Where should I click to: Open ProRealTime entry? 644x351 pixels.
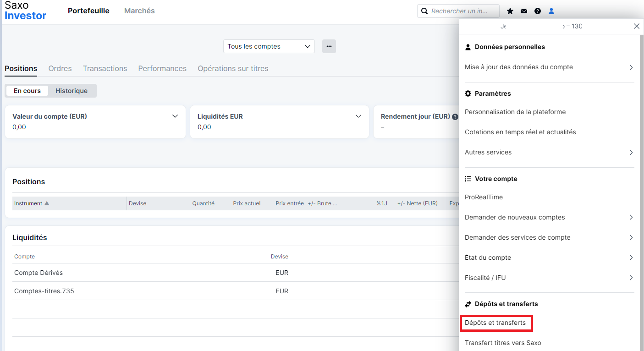pos(484,197)
